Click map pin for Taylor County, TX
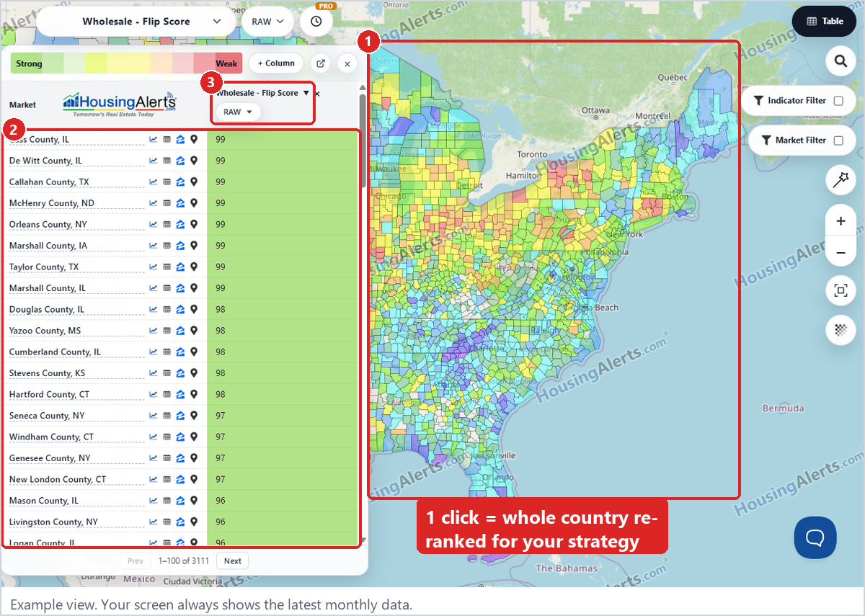 [x=193, y=267]
